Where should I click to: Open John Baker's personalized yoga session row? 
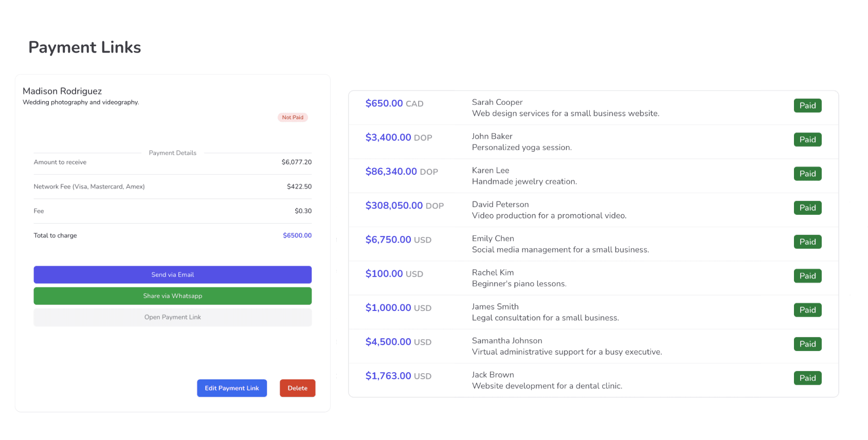pos(521,142)
